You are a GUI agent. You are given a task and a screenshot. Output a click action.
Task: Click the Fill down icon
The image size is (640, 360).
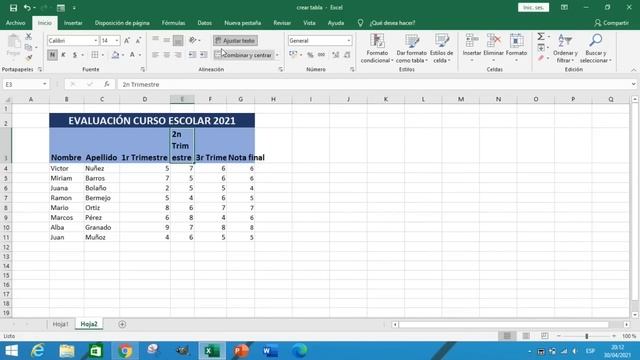tap(541, 48)
